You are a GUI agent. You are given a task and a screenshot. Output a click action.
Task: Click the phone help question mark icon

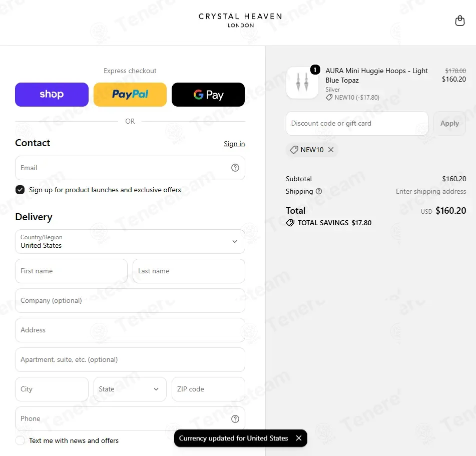[235, 418]
